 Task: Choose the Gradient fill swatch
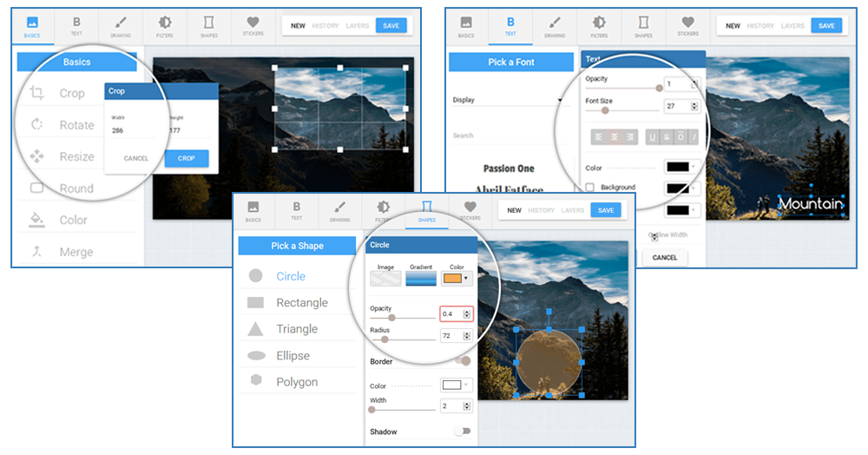click(x=421, y=279)
